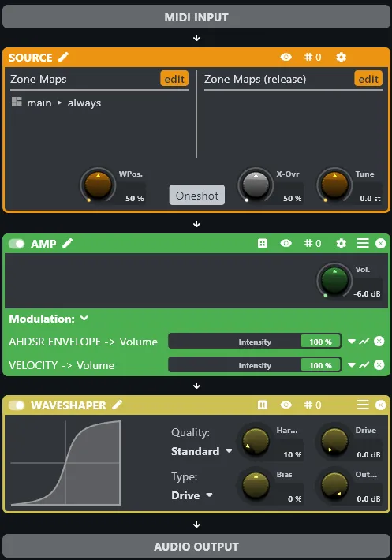The width and height of the screenshot is (392, 560).
Task: Open the Quality Standard dropdown
Action: pos(202,451)
